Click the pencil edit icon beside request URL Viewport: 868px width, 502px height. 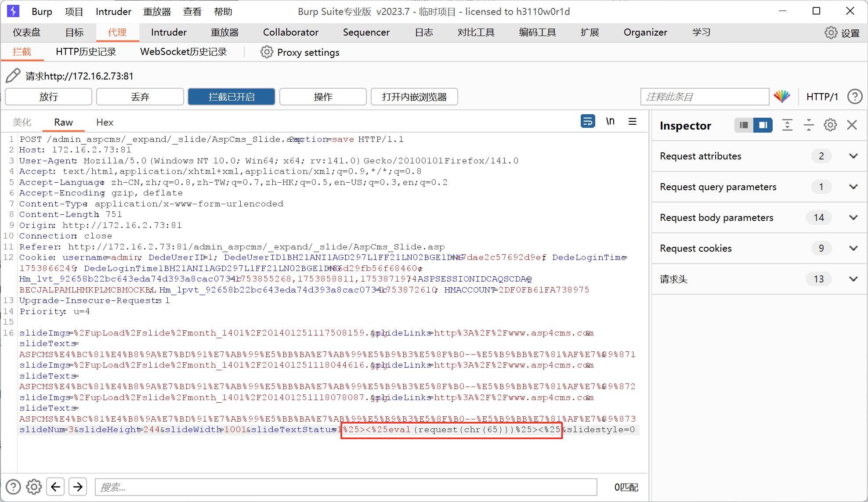[13, 76]
